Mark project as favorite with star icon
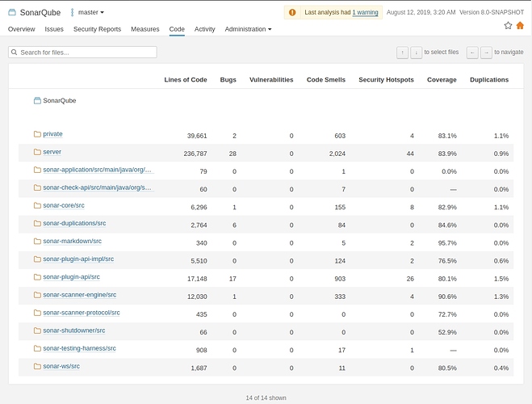Image resolution: width=532 pixels, height=404 pixels. 508,26
